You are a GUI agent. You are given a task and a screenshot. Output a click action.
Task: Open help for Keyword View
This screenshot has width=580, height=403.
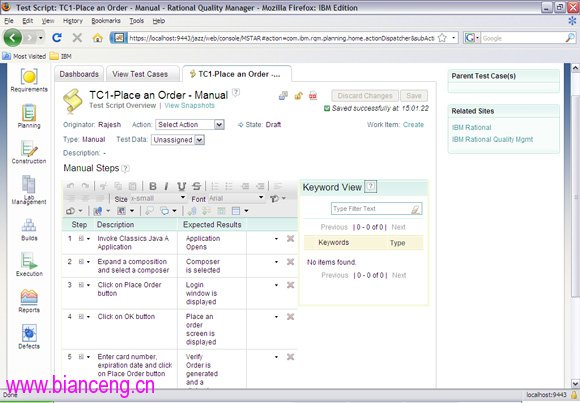pos(371,187)
